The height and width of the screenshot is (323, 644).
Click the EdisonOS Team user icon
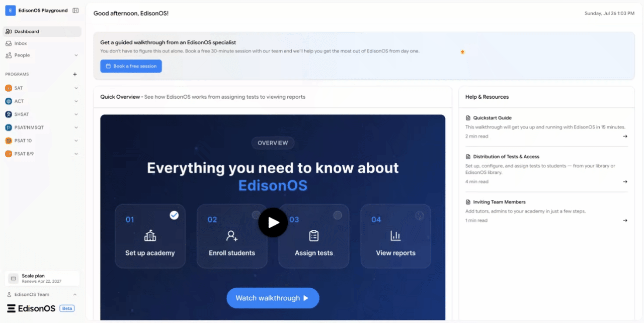(9, 294)
